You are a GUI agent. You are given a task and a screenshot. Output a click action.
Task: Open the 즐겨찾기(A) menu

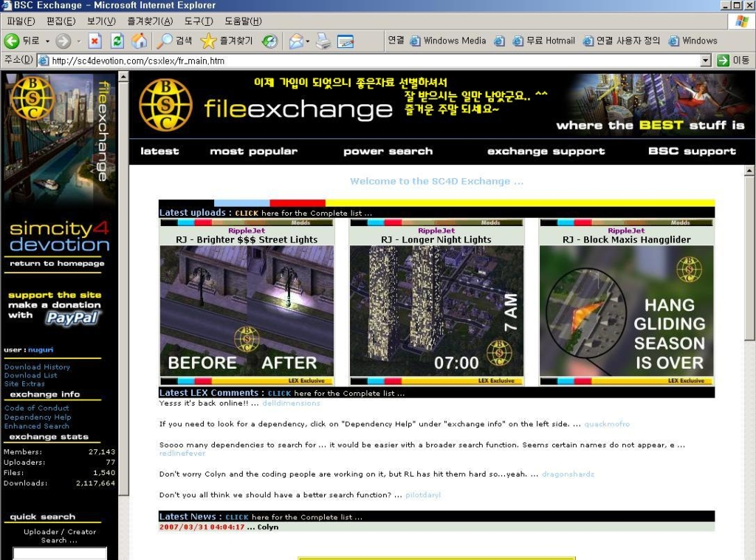pos(150,21)
